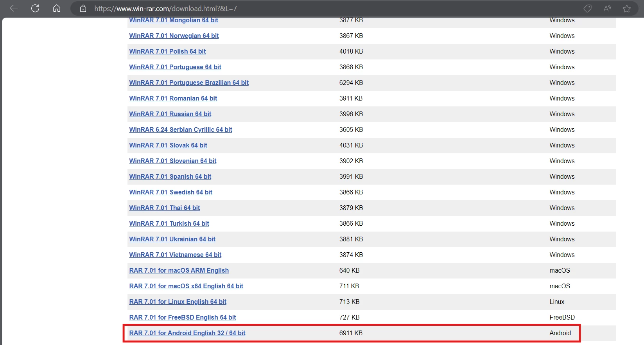Viewport: 644px width, 345px height.
Task: Click Windows cell in the Vietnamese row
Action: (x=562, y=255)
